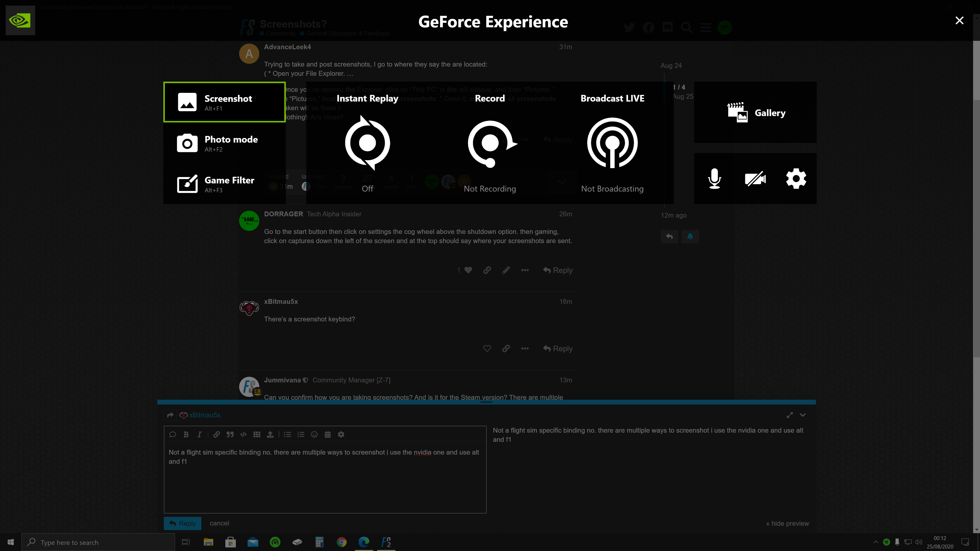Click the notification bell in timeline
Screen dimensions: 980x551
click(x=690, y=236)
